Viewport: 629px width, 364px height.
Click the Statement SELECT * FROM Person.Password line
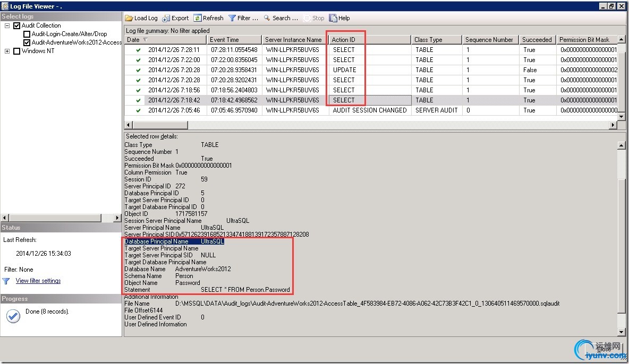(207, 290)
